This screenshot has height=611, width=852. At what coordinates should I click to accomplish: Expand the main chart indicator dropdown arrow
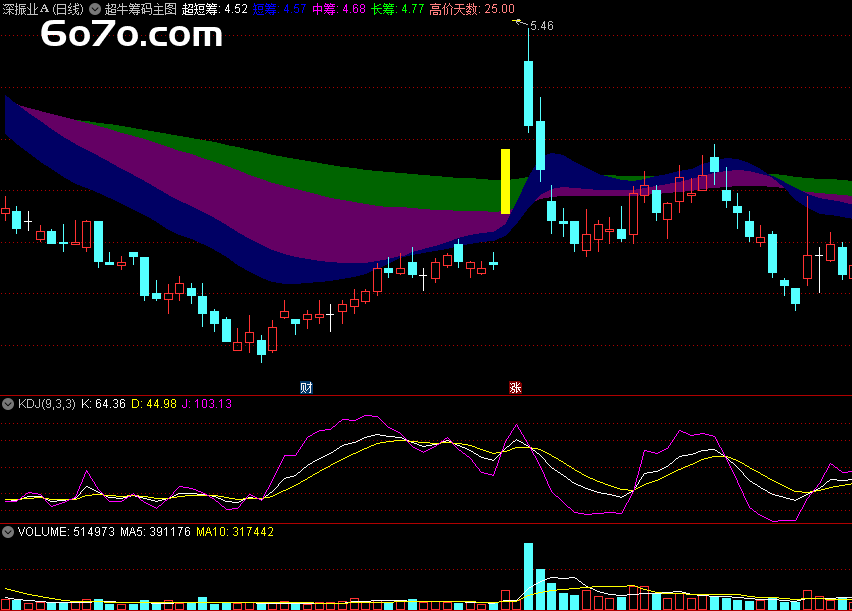click(95, 9)
